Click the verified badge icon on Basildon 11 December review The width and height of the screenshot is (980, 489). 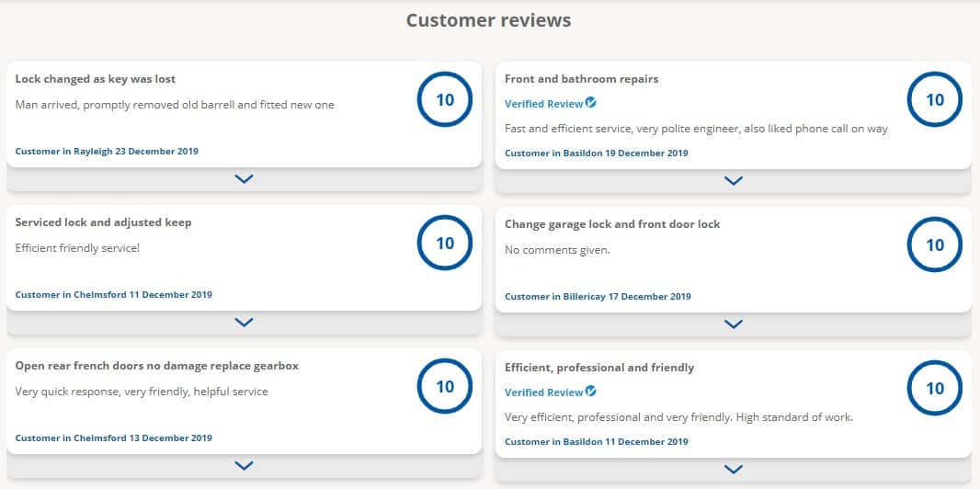pos(590,392)
